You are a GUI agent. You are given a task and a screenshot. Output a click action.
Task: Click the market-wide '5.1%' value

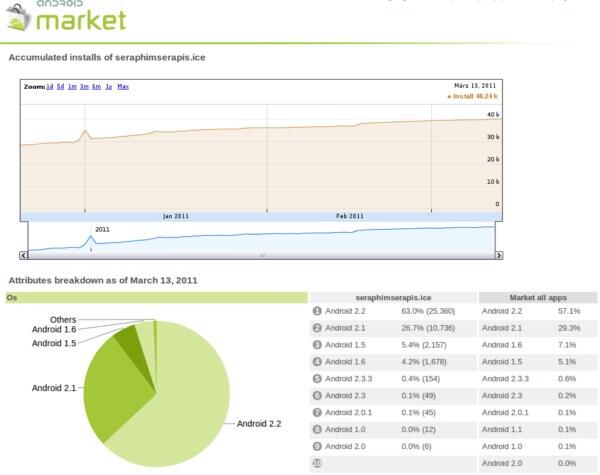point(567,362)
